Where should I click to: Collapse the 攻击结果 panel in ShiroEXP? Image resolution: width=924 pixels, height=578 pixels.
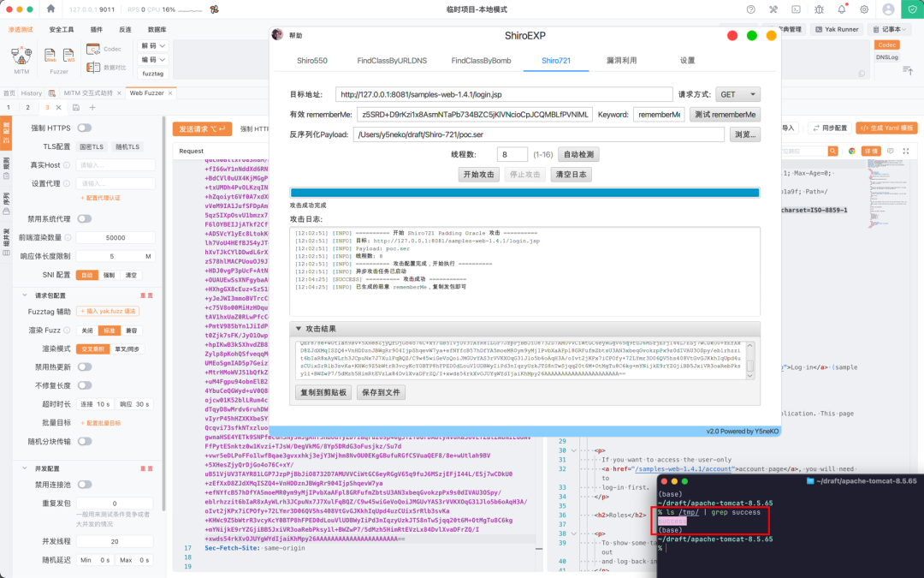299,329
